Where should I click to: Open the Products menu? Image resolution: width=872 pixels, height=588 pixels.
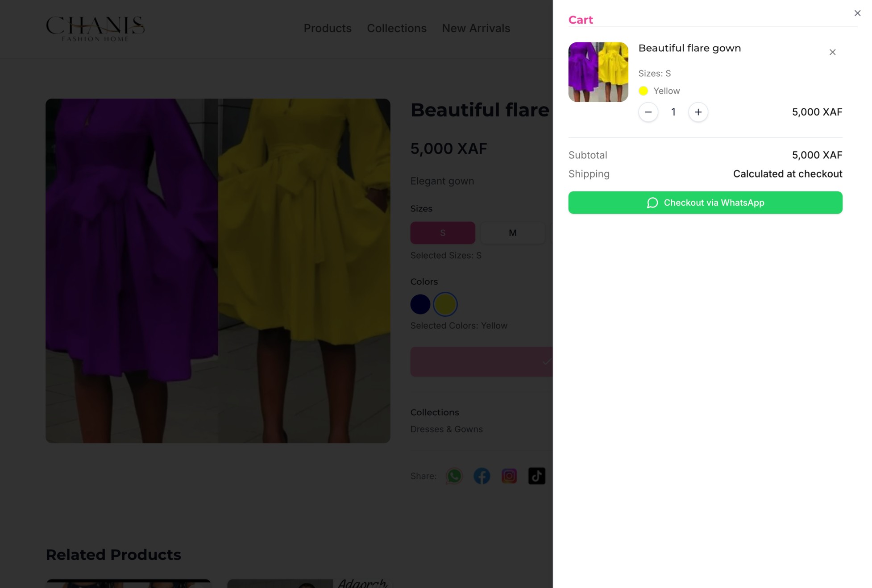(x=328, y=28)
